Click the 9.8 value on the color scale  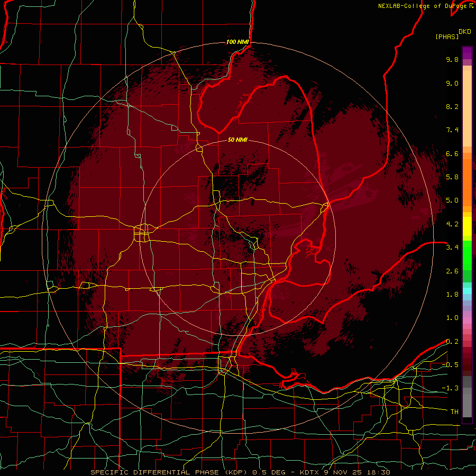coord(452,59)
